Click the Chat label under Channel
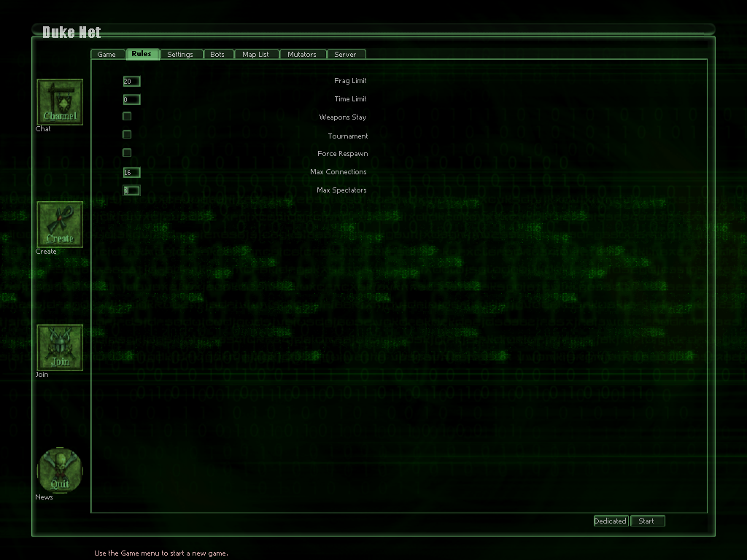The height and width of the screenshot is (560, 747). tap(43, 128)
